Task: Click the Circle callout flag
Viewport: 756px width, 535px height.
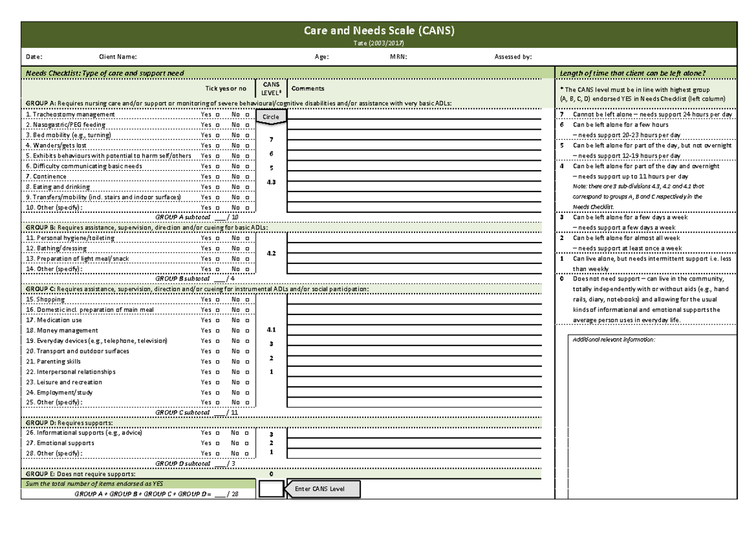Action: (x=272, y=116)
